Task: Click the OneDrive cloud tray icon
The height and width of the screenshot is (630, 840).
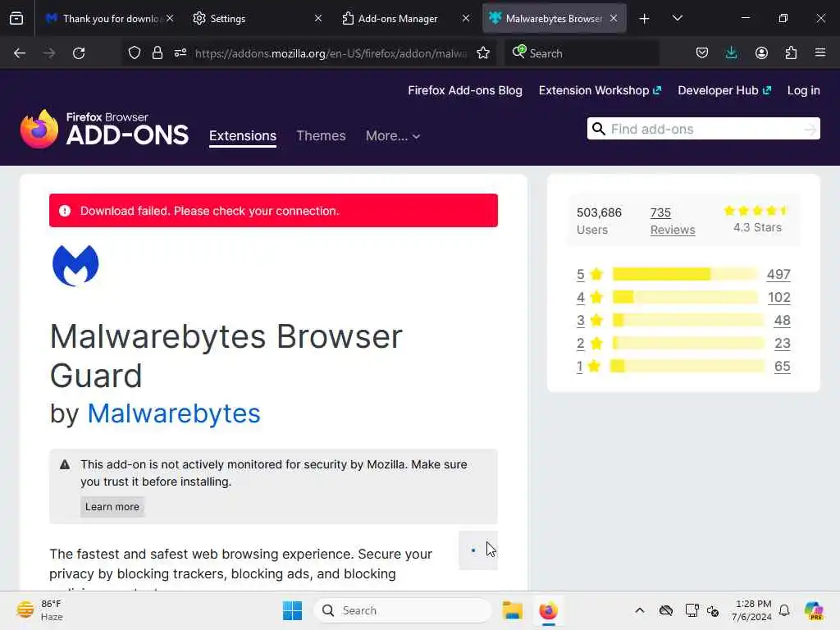Action: pos(666,610)
